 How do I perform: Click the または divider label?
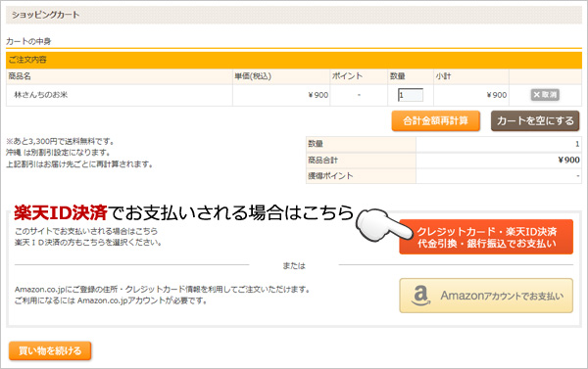294,265
